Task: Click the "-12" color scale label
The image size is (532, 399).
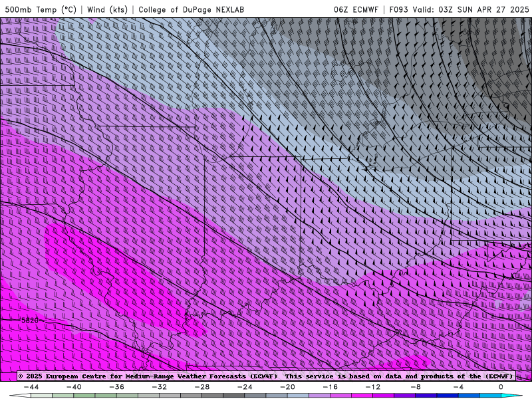Action: point(373,387)
